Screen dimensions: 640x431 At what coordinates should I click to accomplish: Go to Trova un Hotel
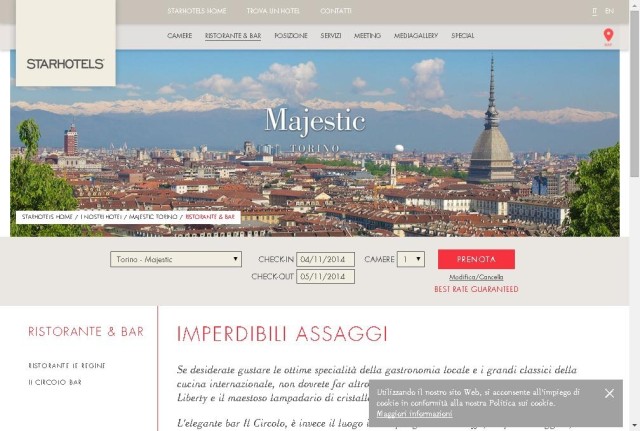(x=273, y=11)
